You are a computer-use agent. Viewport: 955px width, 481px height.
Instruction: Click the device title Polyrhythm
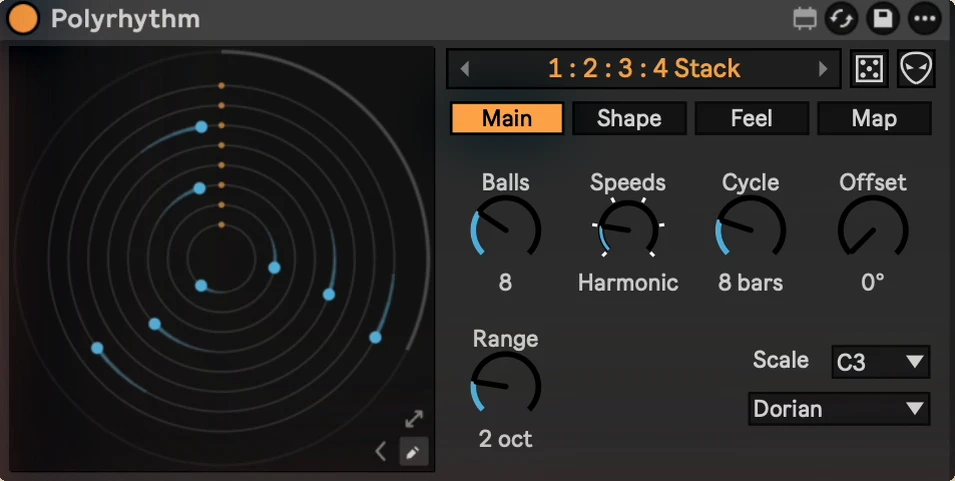125,19
